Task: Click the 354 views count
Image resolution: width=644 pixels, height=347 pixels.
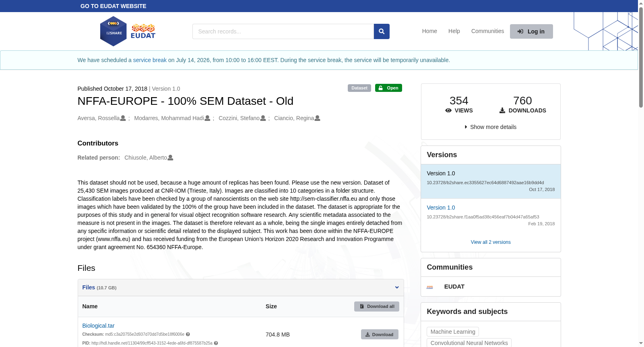Action: click(459, 100)
